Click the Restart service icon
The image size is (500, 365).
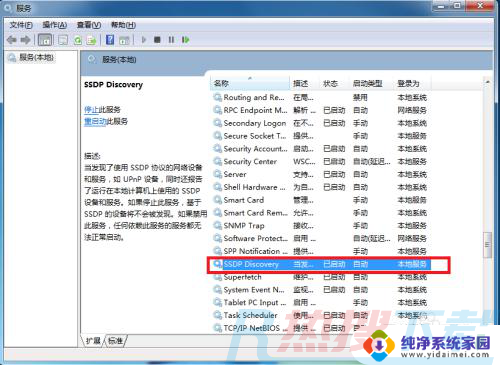pyautogui.click(x=185, y=40)
